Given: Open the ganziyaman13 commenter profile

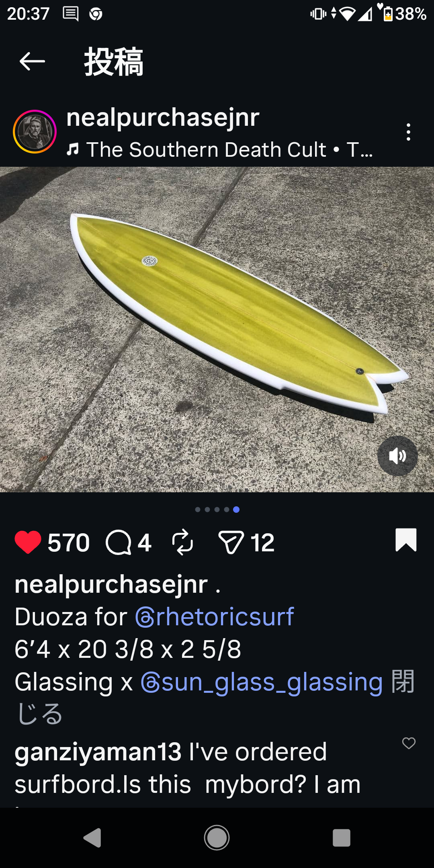Looking at the screenshot, I should click(98, 751).
